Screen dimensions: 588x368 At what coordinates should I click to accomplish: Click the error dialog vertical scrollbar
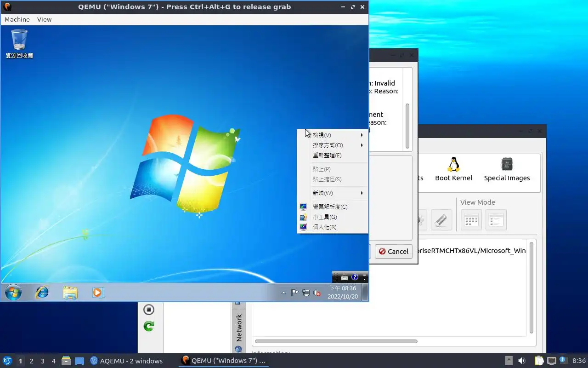pos(407,125)
